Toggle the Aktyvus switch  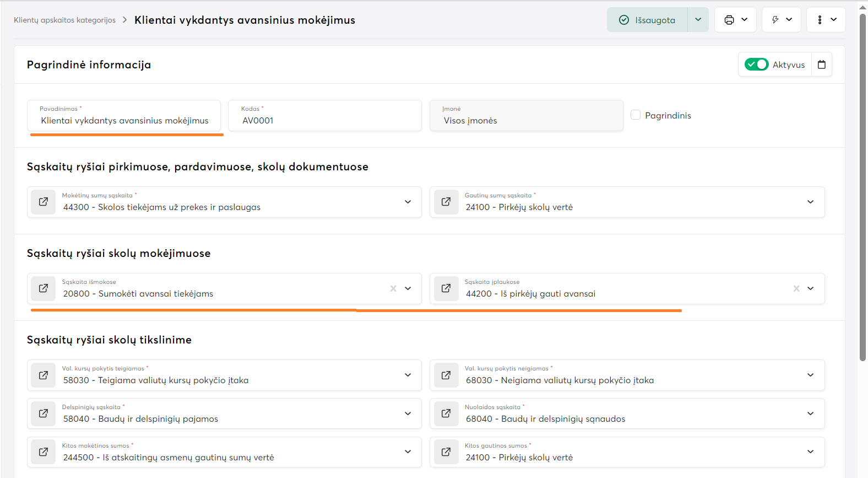click(x=756, y=65)
